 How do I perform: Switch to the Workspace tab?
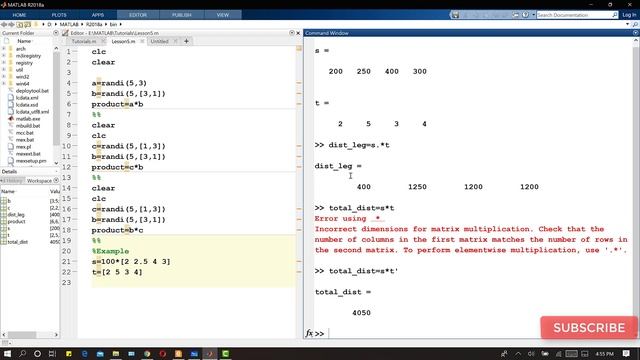[x=39, y=181]
